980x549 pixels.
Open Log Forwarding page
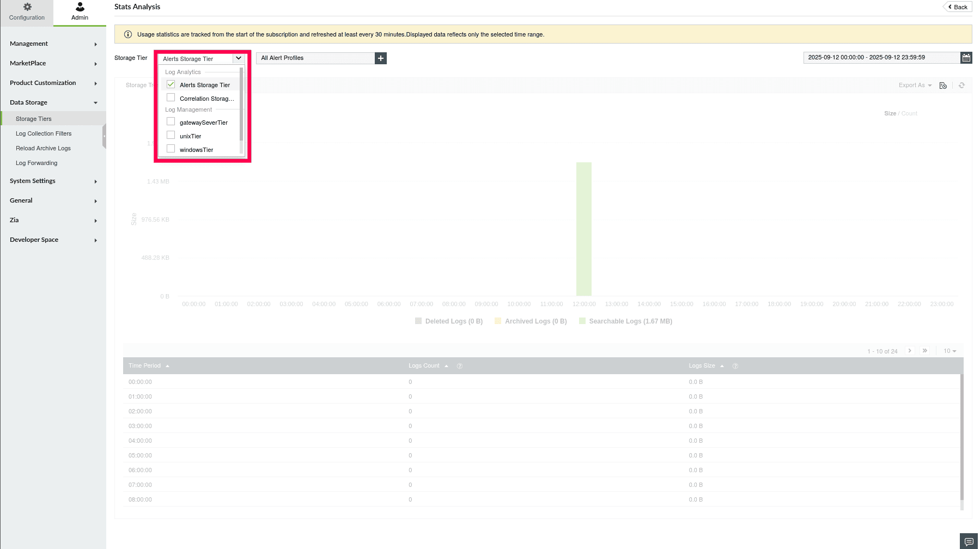click(36, 163)
